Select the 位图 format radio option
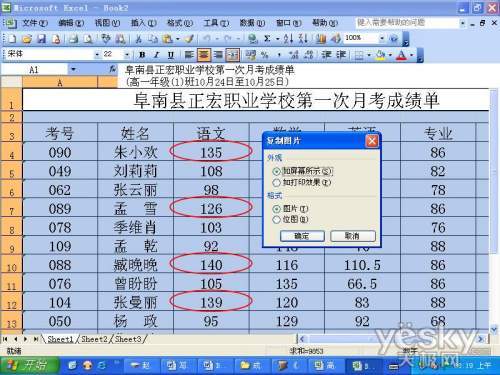 click(276, 220)
